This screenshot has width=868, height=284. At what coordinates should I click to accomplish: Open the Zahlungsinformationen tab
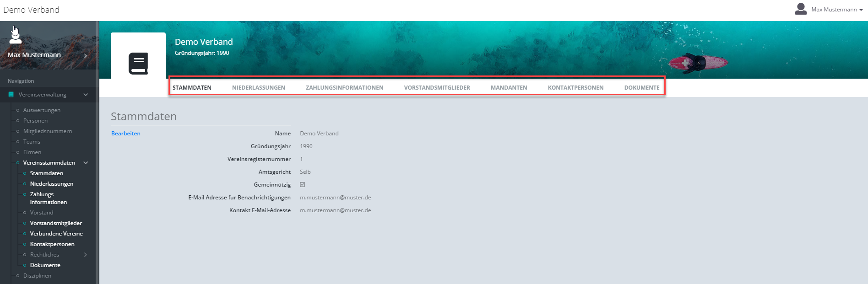[x=345, y=88]
